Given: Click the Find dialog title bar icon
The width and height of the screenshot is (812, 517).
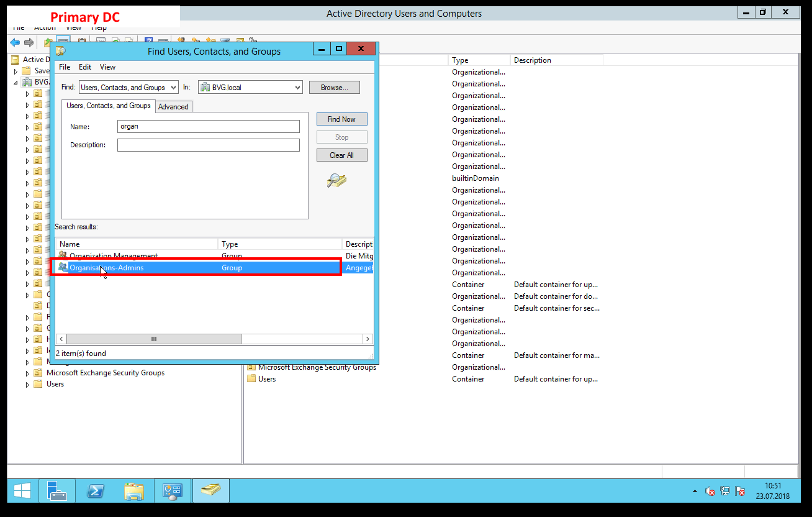Looking at the screenshot, I should point(60,51).
